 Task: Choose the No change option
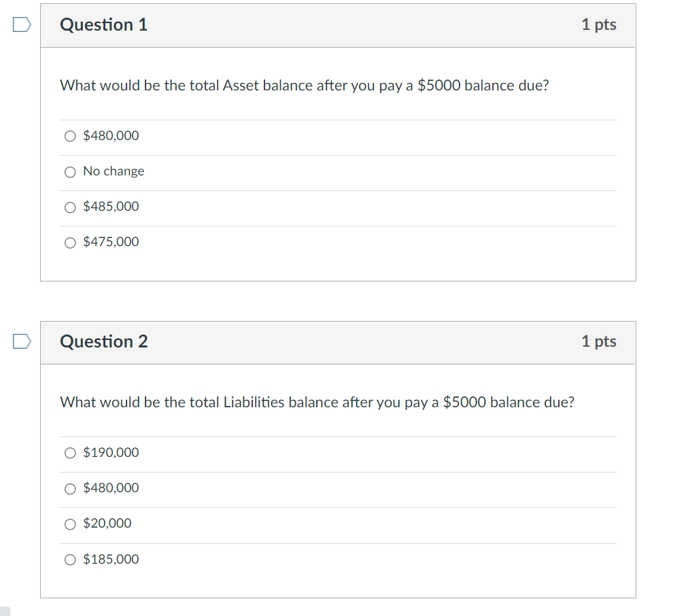point(70,171)
